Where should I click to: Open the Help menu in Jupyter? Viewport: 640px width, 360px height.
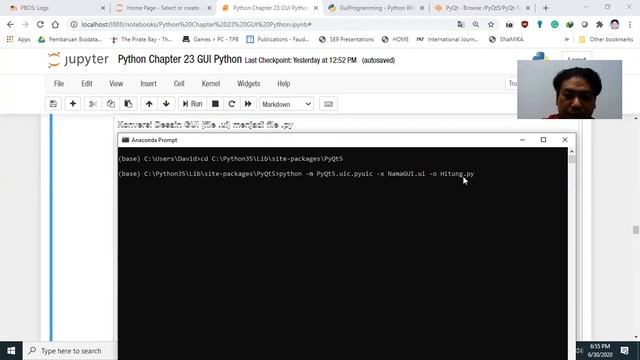tap(284, 84)
